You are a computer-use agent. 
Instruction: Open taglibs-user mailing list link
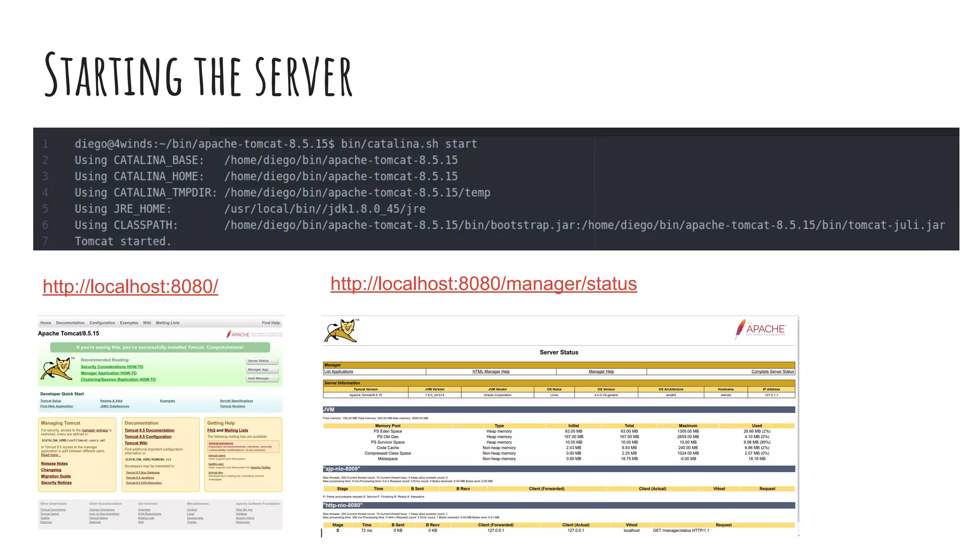(x=216, y=464)
